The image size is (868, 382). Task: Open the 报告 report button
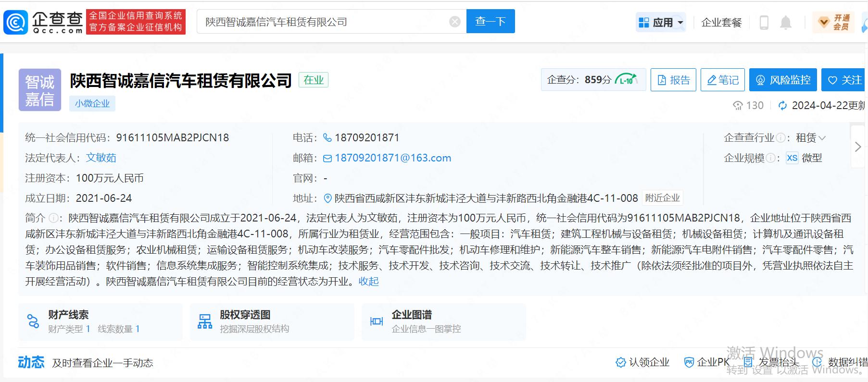click(674, 80)
